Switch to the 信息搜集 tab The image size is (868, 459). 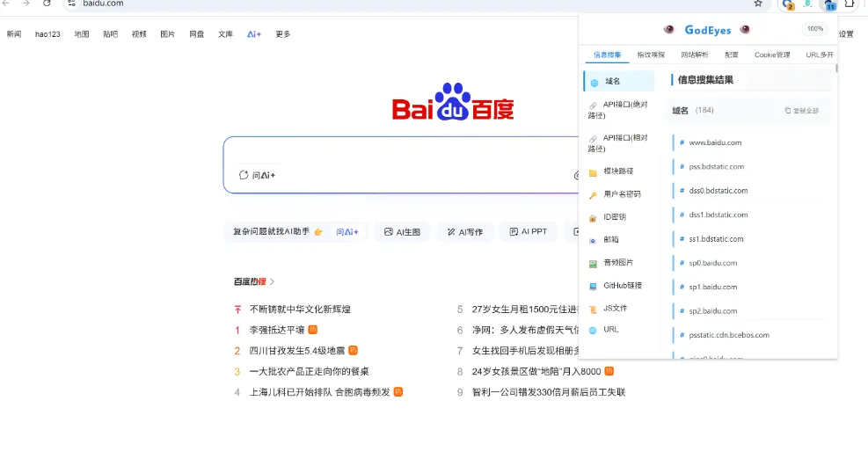(x=608, y=55)
